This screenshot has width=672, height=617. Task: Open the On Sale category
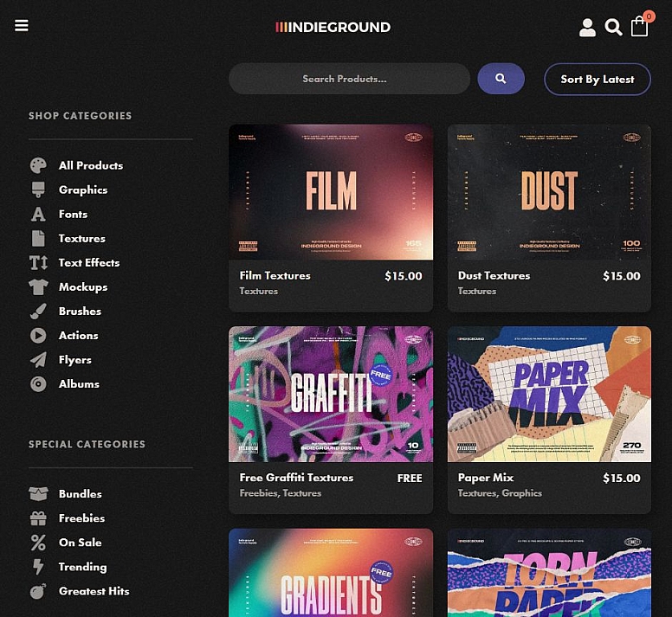pos(81,543)
